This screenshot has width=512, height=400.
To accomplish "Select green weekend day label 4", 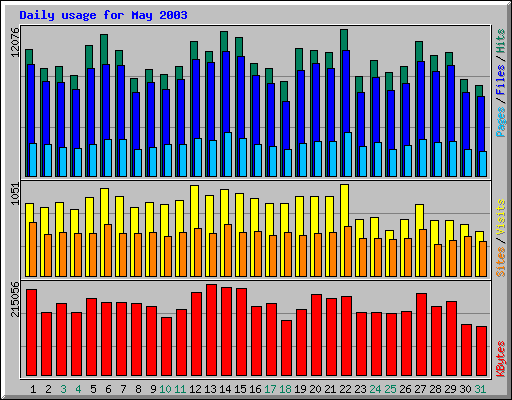I will (78, 389).
